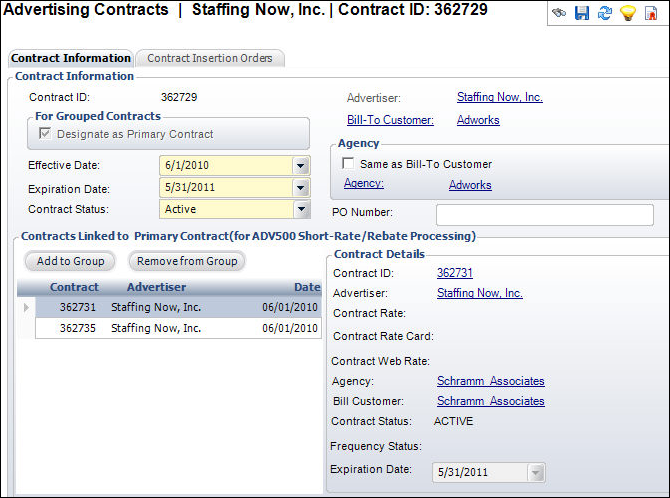
Task: Open the Staffing Now, Inc. advertiser link
Action: [x=500, y=97]
